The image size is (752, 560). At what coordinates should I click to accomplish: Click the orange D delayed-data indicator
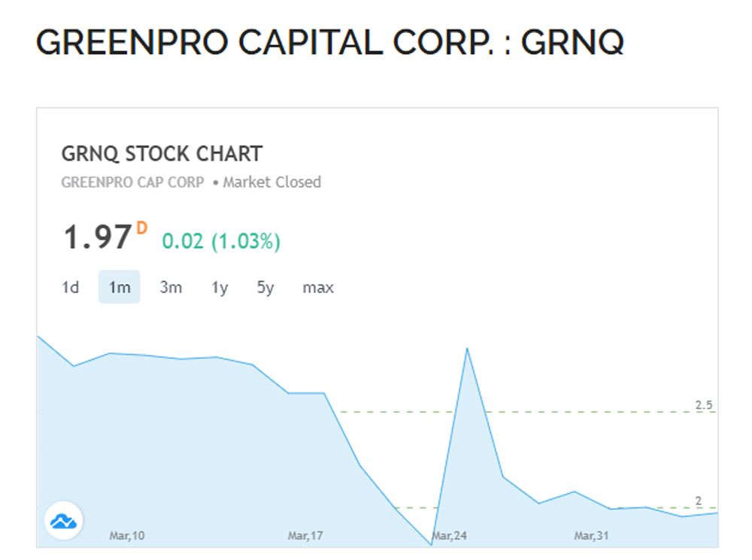point(141,228)
